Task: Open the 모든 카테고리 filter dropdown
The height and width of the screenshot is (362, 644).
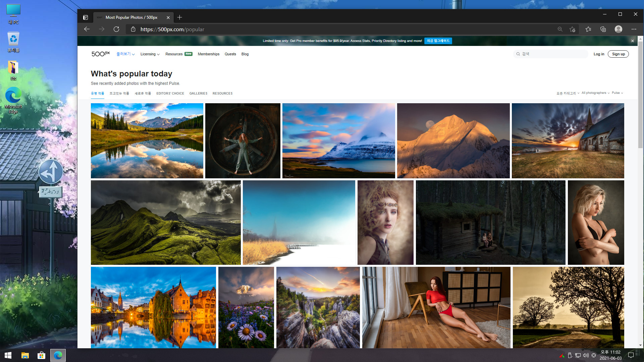Action: (568, 93)
